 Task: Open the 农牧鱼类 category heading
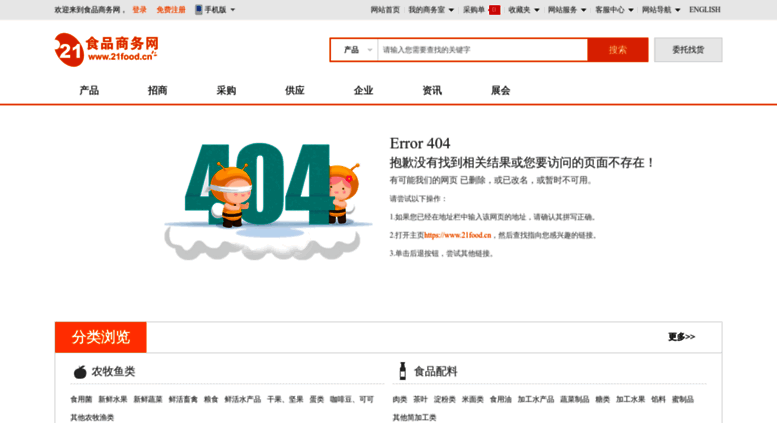click(x=113, y=371)
